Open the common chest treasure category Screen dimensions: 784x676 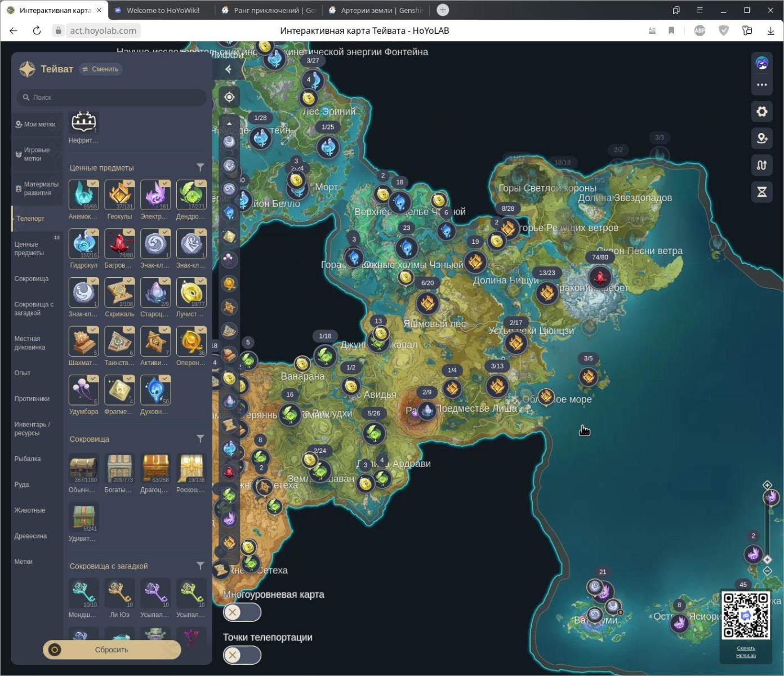tap(83, 469)
